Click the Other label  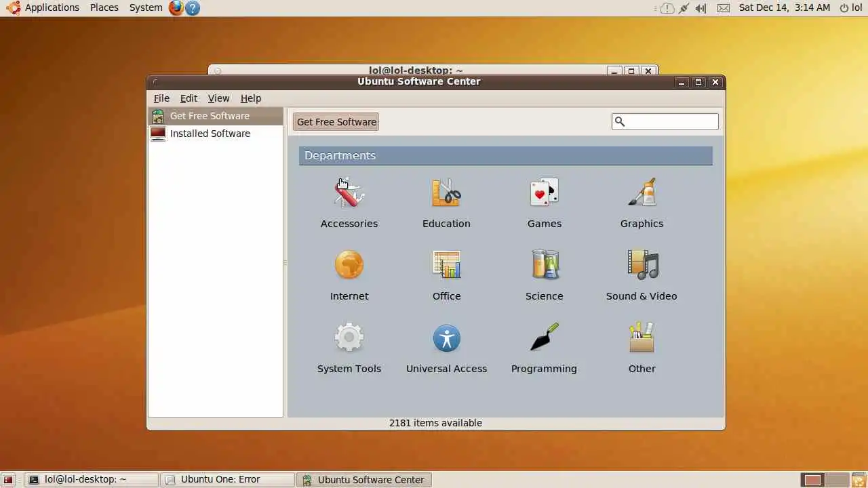click(x=642, y=369)
